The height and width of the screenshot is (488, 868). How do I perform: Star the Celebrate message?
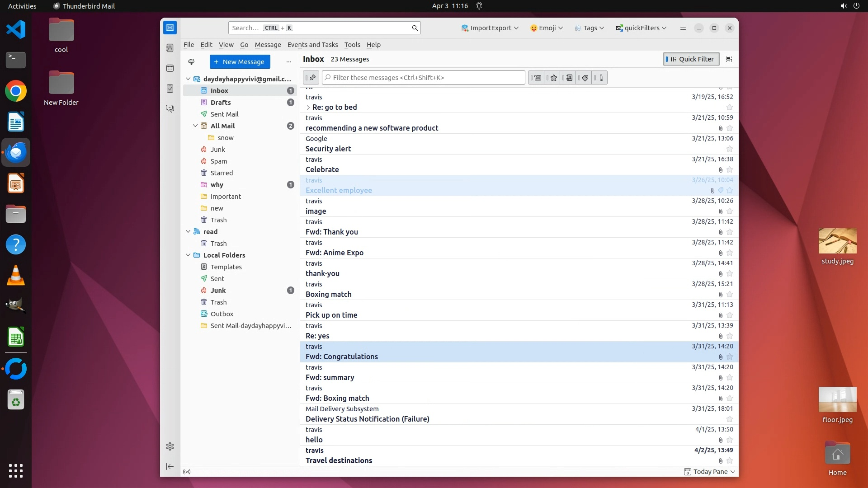pyautogui.click(x=729, y=170)
